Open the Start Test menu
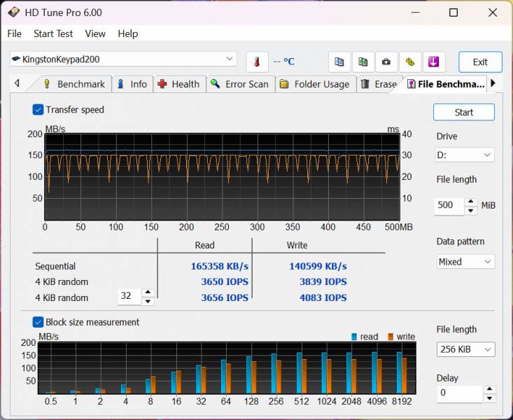Image resolution: width=513 pixels, height=420 pixels. click(x=53, y=34)
